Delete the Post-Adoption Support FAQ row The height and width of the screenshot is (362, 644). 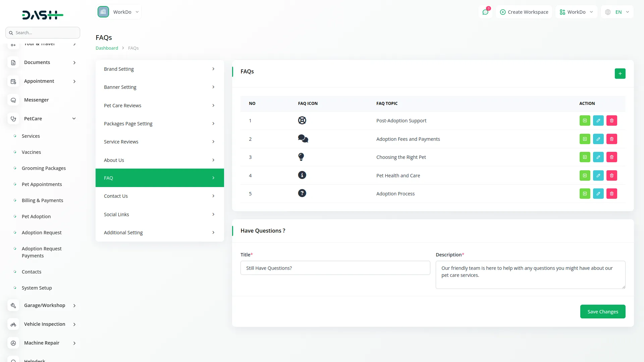[611, 121]
